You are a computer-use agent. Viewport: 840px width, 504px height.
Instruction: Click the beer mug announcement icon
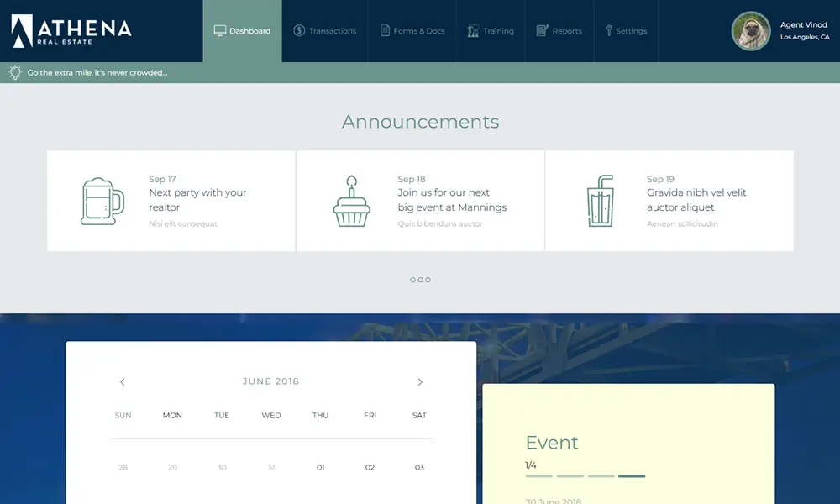pyautogui.click(x=102, y=201)
